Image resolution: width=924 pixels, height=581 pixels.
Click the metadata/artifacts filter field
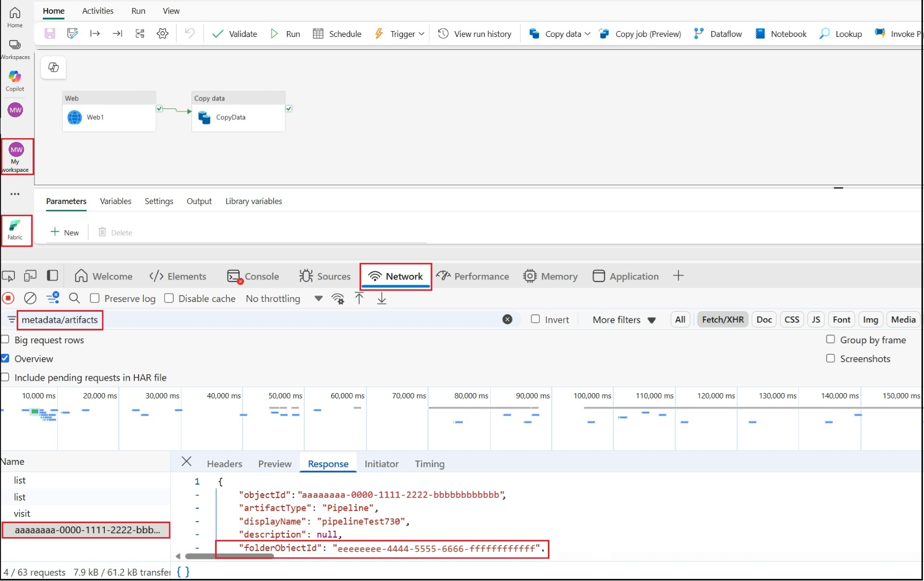click(259, 320)
